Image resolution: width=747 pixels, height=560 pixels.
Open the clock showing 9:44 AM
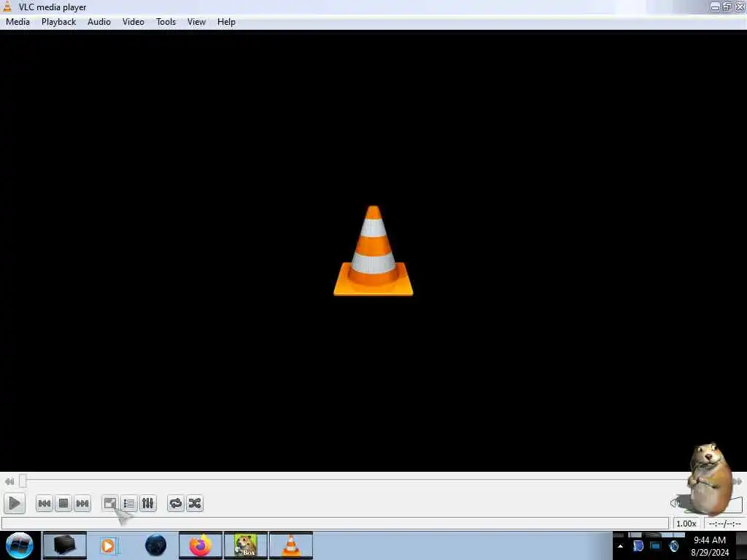[x=710, y=546]
